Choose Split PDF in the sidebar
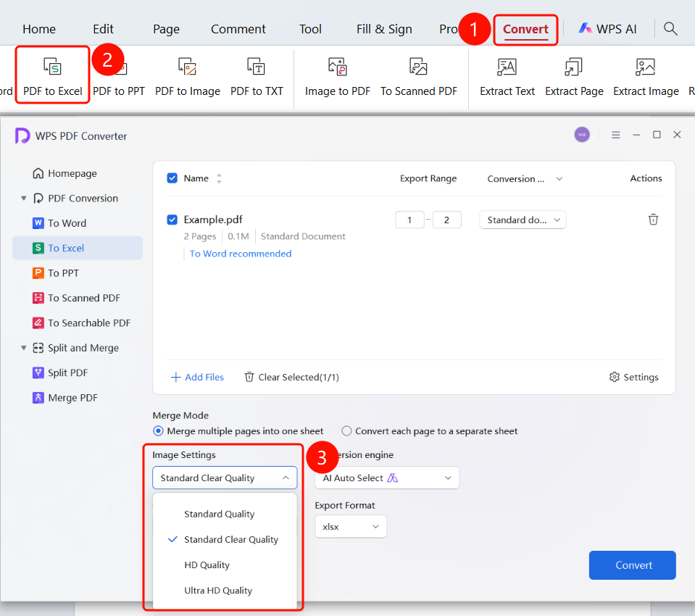The width and height of the screenshot is (695, 616). click(x=60, y=372)
